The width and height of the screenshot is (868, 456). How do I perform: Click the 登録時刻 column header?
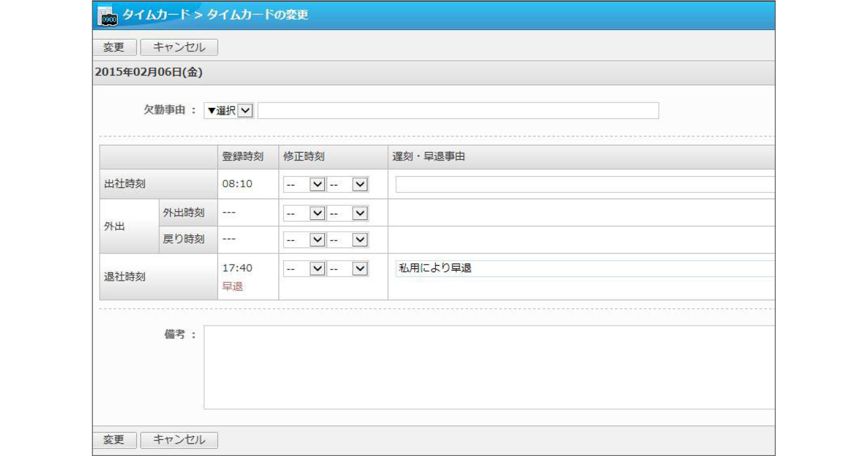click(x=242, y=157)
